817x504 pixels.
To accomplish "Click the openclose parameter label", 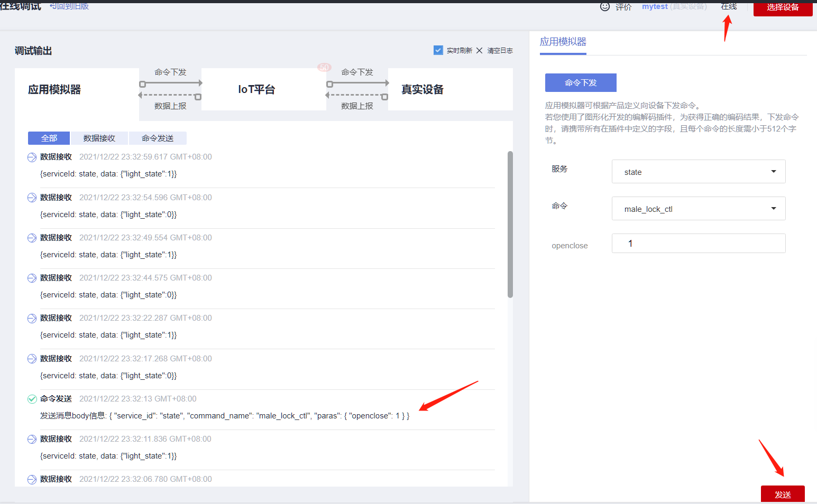I will [x=570, y=246].
